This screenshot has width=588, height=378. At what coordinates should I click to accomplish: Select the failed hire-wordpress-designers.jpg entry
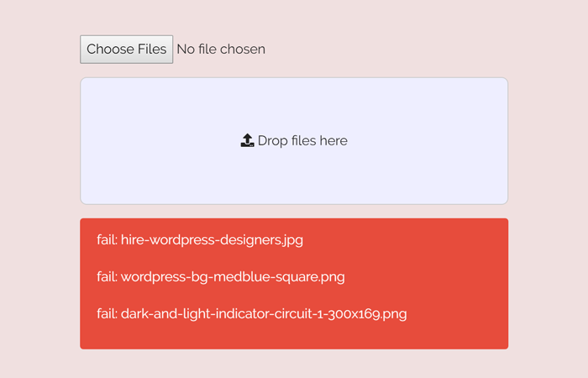tap(200, 240)
